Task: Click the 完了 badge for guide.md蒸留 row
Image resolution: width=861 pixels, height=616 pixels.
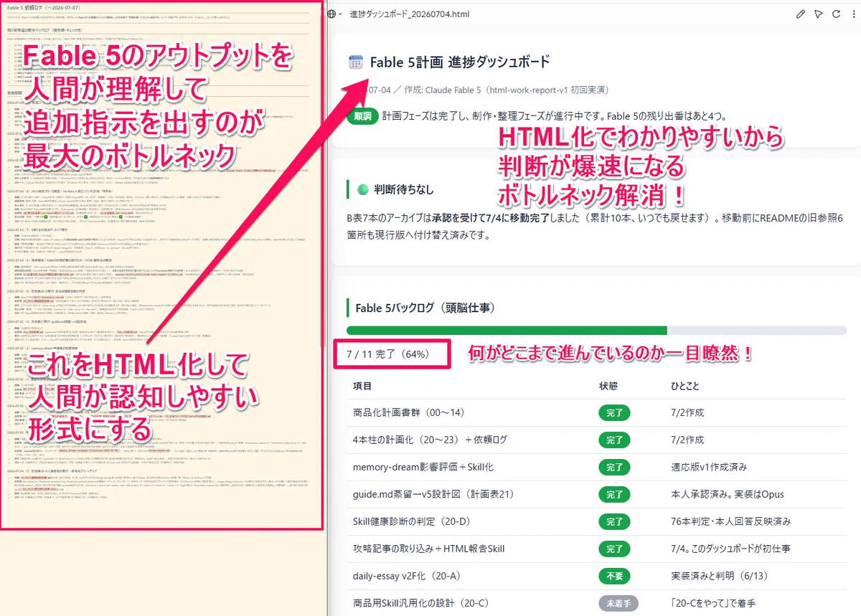Action: [614, 495]
